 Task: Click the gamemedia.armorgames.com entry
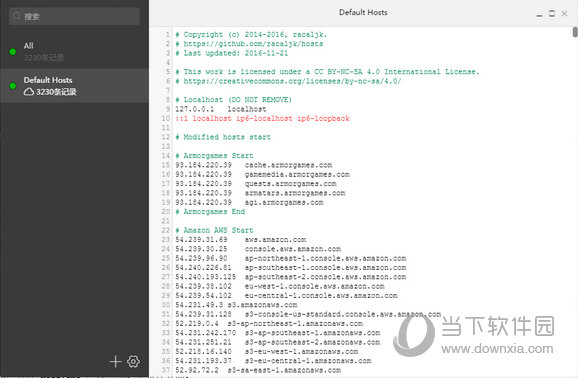[262, 174]
